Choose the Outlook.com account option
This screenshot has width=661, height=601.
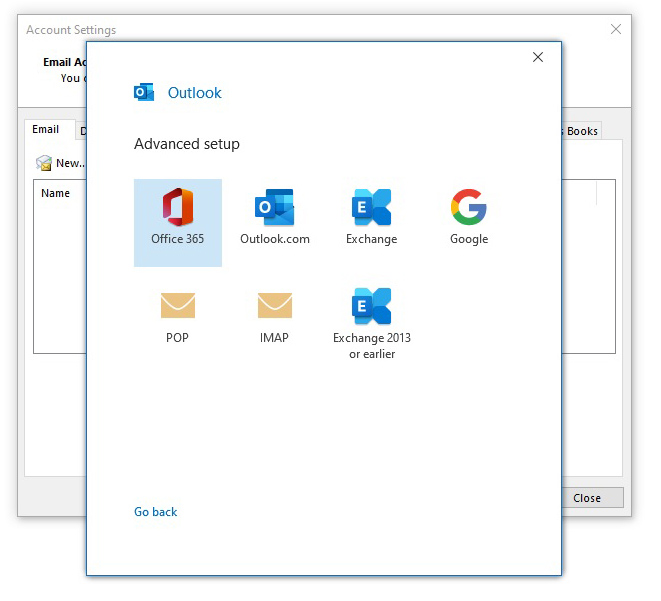point(274,217)
